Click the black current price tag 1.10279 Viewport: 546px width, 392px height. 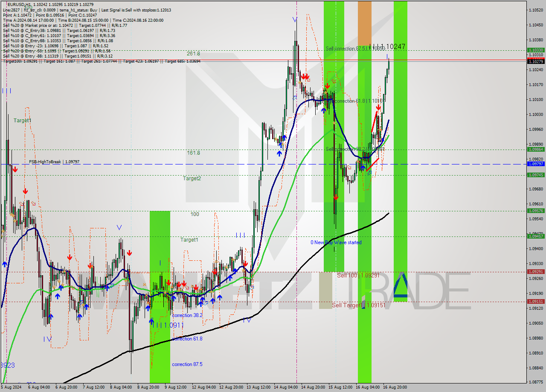[536, 62]
